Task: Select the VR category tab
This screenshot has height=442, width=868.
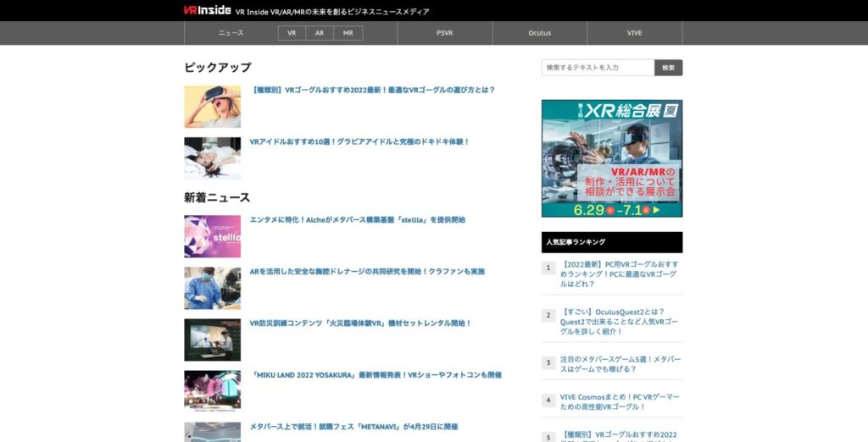Action: (292, 33)
